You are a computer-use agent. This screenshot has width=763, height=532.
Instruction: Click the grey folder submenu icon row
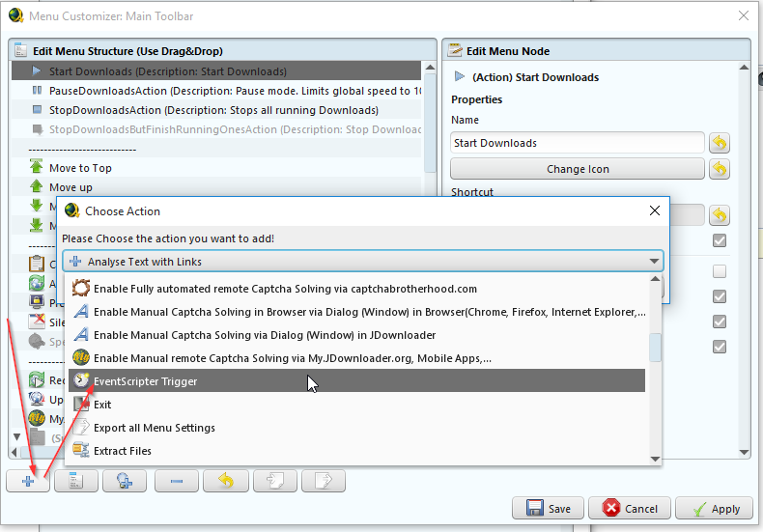point(38,437)
